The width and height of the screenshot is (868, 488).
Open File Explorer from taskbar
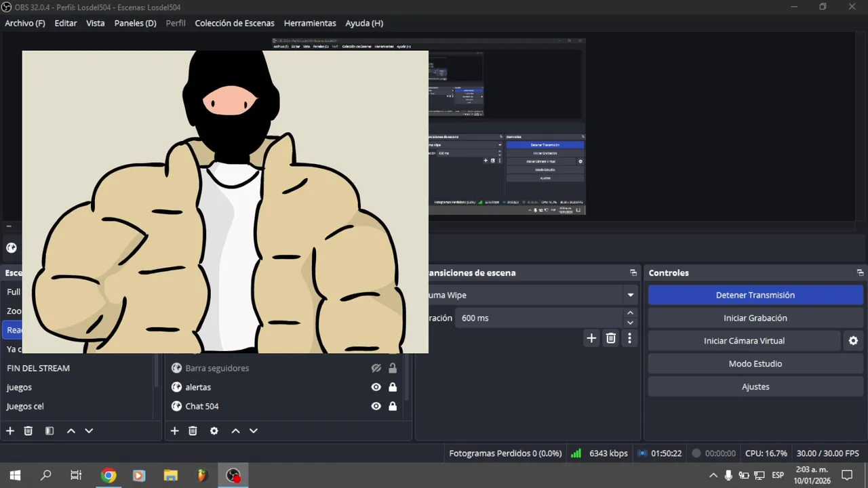click(x=170, y=475)
